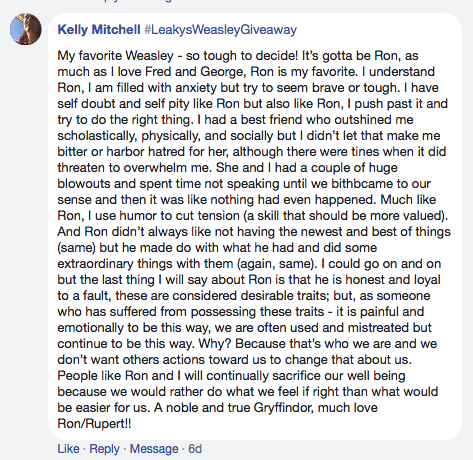Click the phrase "emotionally to be this way"

click(x=134, y=328)
